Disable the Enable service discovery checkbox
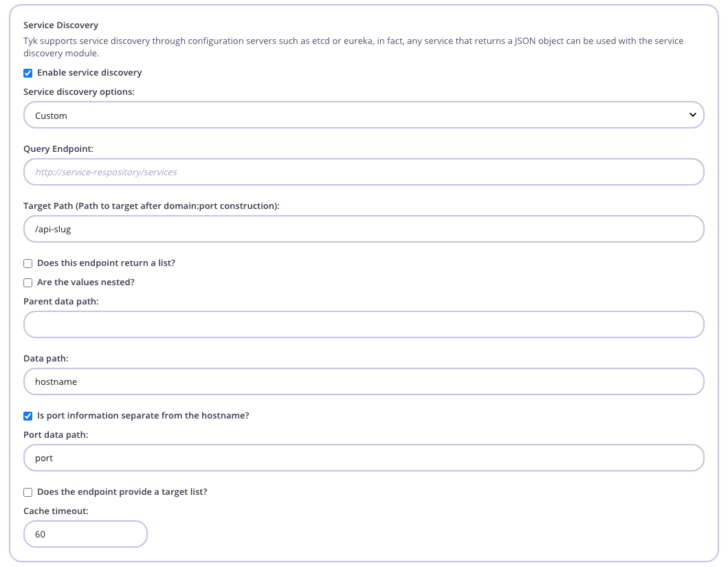 click(28, 72)
